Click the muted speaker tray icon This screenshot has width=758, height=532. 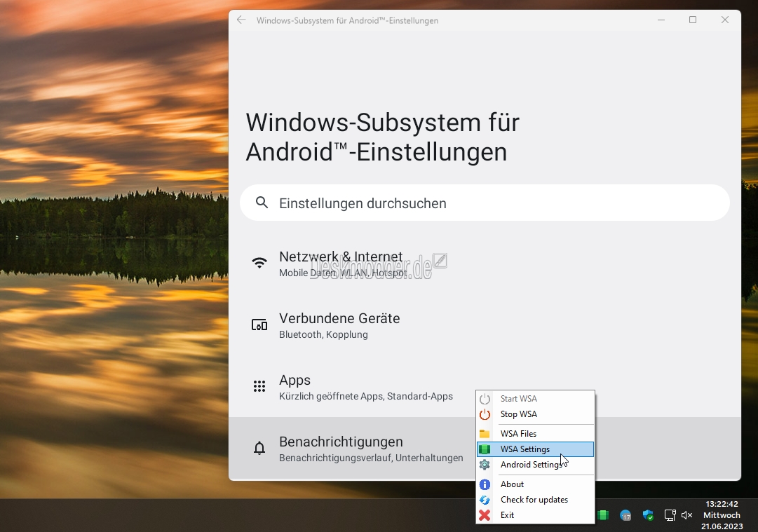(x=687, y=515)
